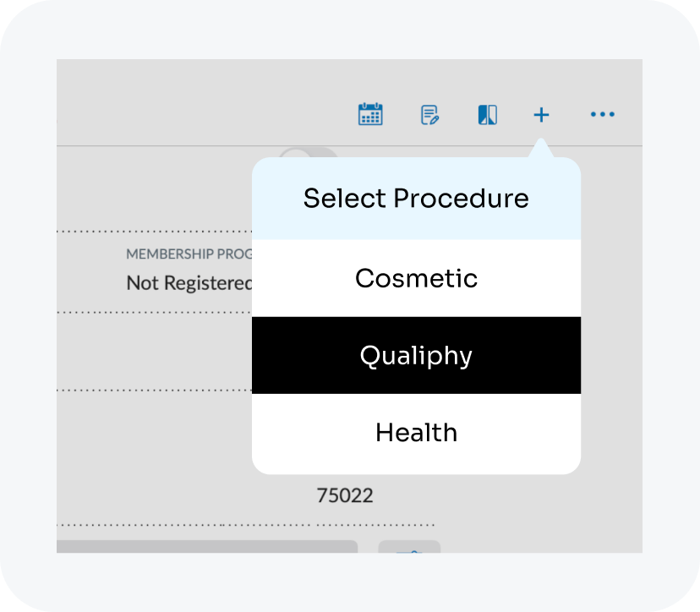Click the dotted divider above Membership Program
Viewport: 700px width, 612px height.
(x=154, y=231)
